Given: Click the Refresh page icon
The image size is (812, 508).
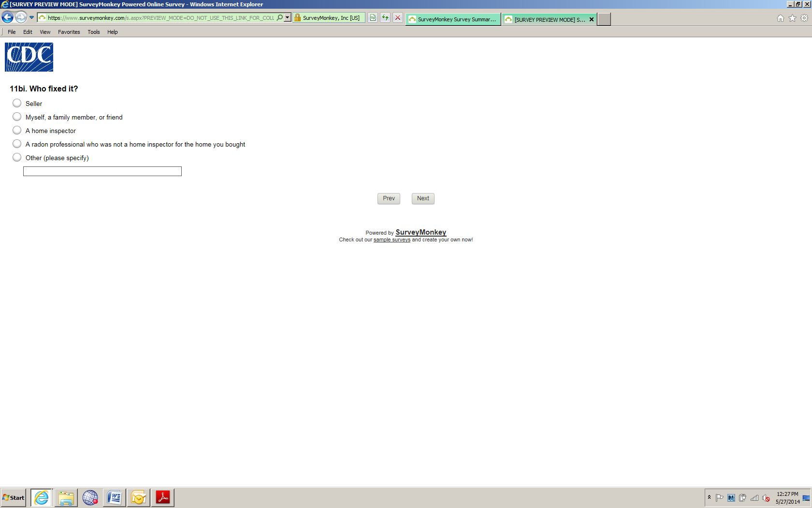Looking at the screenshot, I should 385,17.
